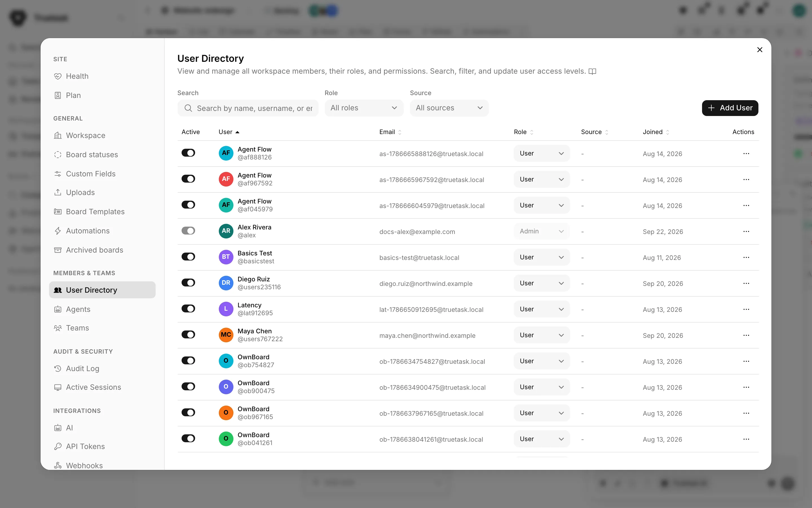Open actions menu for OwnBoard @ob900475
Screen dimensions: 812x508
[x=746, y=387]
